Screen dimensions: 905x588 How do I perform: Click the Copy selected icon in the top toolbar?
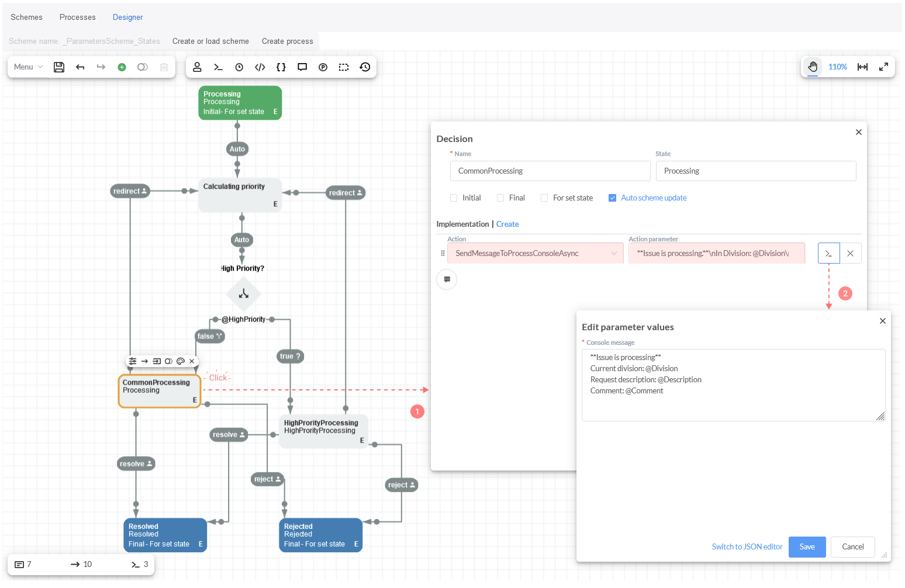pyautogui.click(x=143, y=67)
